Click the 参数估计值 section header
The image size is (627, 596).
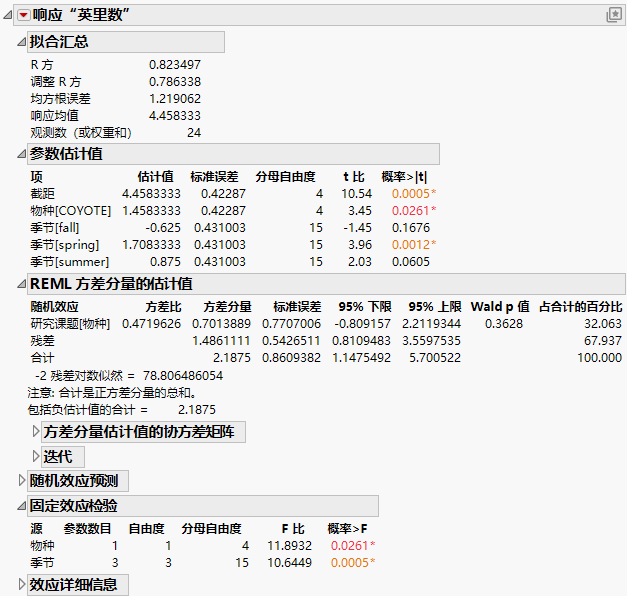234,154
